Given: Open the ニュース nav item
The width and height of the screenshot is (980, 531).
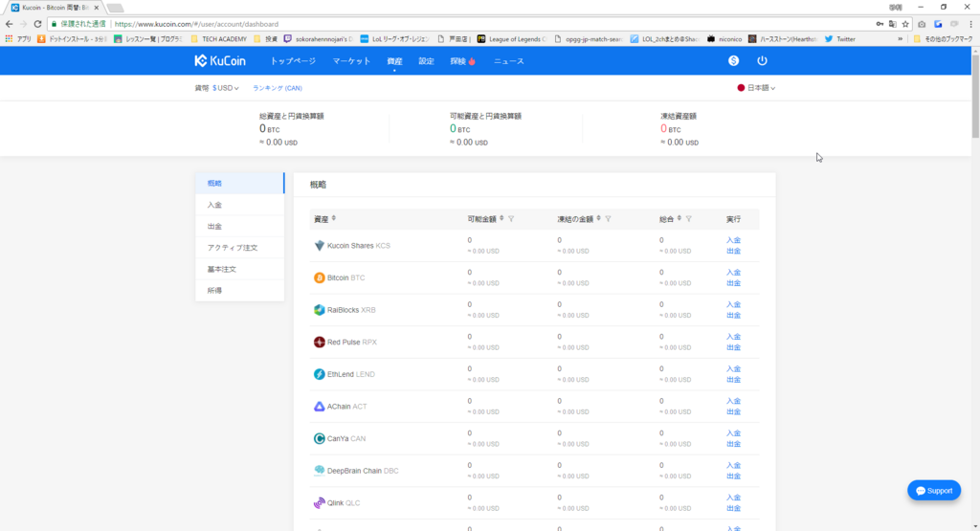Looking at the screenshot, I should click(x=509, y=61).
